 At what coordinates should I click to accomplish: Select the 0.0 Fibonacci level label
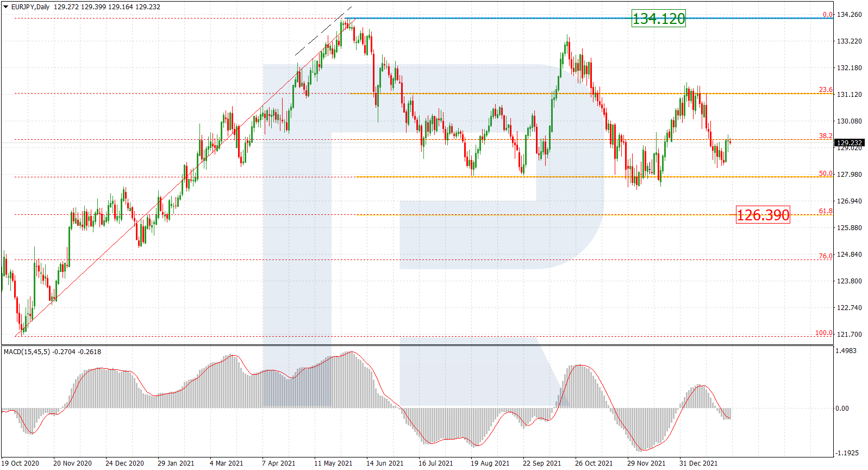(x=827, y=15)
